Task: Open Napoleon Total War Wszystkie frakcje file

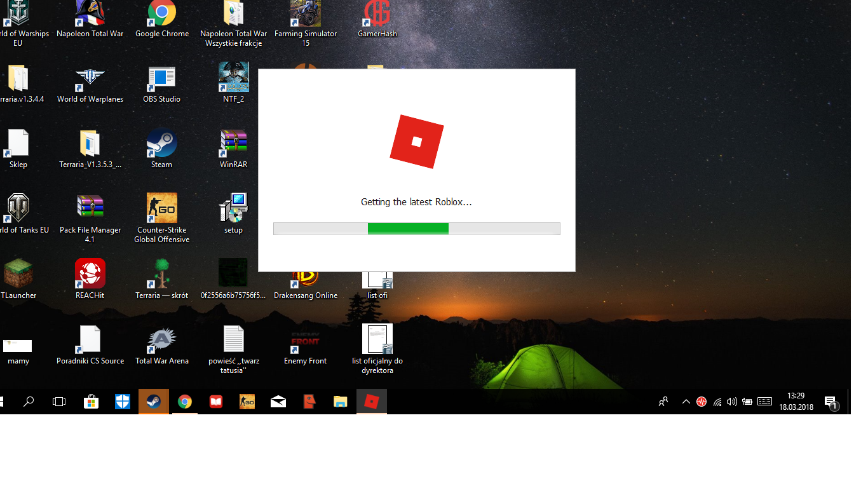Action: (x=233, y=24)
